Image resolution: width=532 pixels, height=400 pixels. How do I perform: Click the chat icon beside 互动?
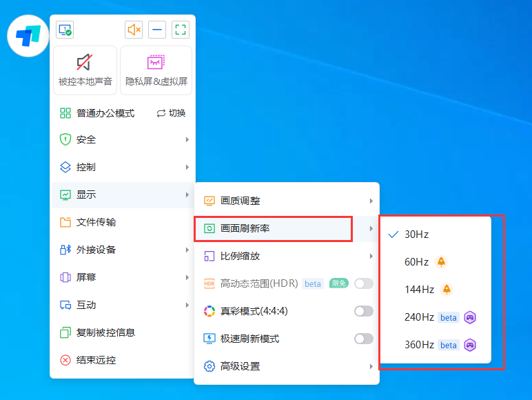[x=65, y=306]
